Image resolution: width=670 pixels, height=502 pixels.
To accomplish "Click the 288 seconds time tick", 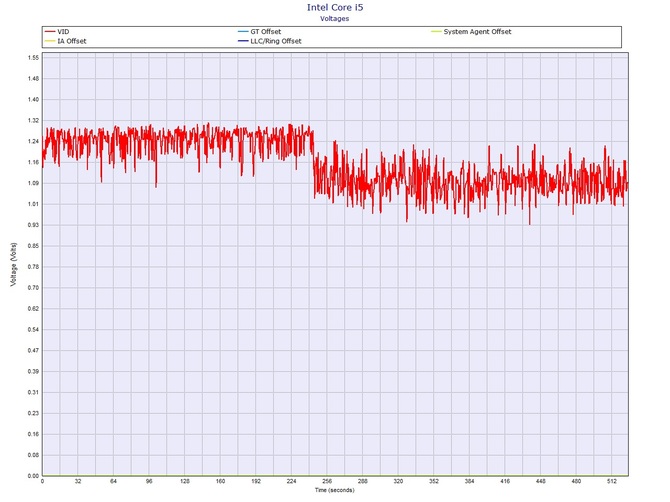I will pos(363,481).
